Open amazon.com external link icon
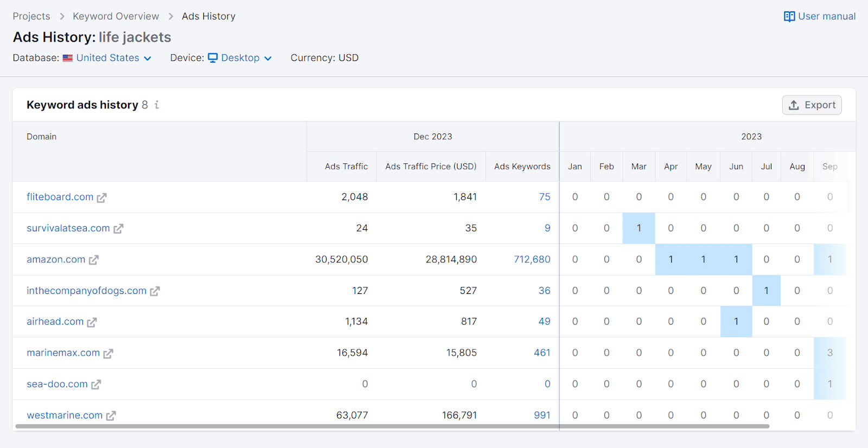The image size is (868, 448). [94, 260]
